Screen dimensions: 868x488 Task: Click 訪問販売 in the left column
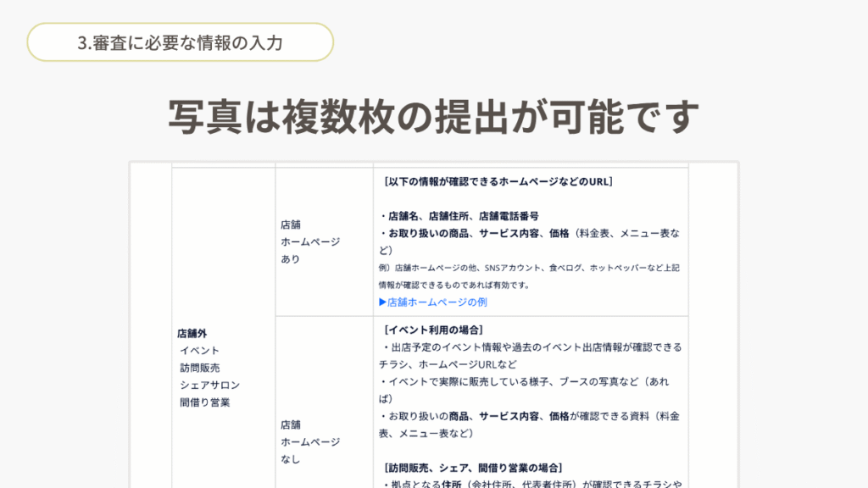tap(199, 368)
